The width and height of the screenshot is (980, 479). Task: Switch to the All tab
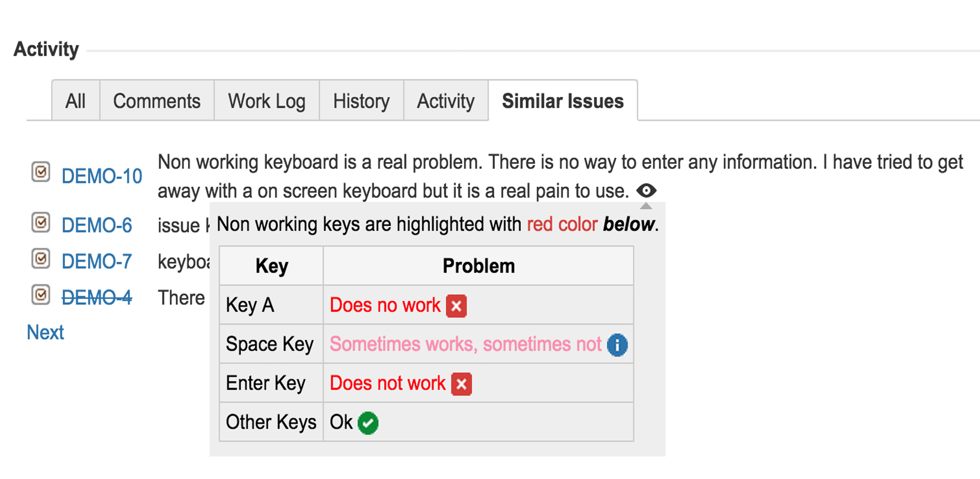tap(76, 101)
